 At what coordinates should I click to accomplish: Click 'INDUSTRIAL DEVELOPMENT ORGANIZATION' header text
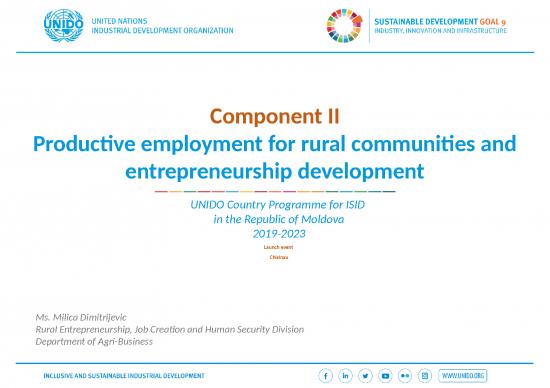click(x=162, y=31)
